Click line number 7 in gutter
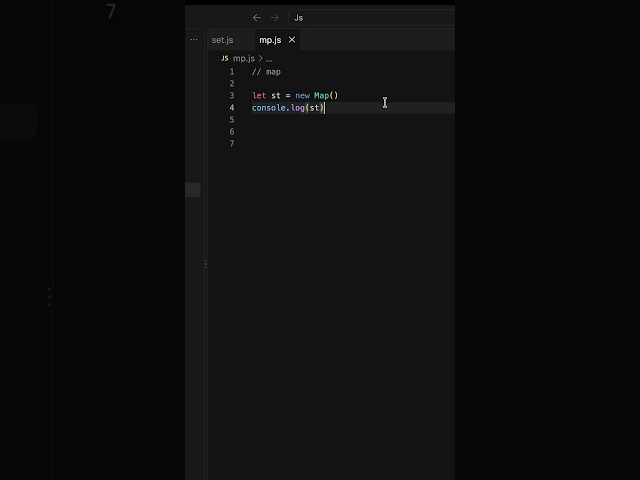Image resolution: width=640 pixels, height=480 pixels. pyautogui.click(x=232, y=144)
